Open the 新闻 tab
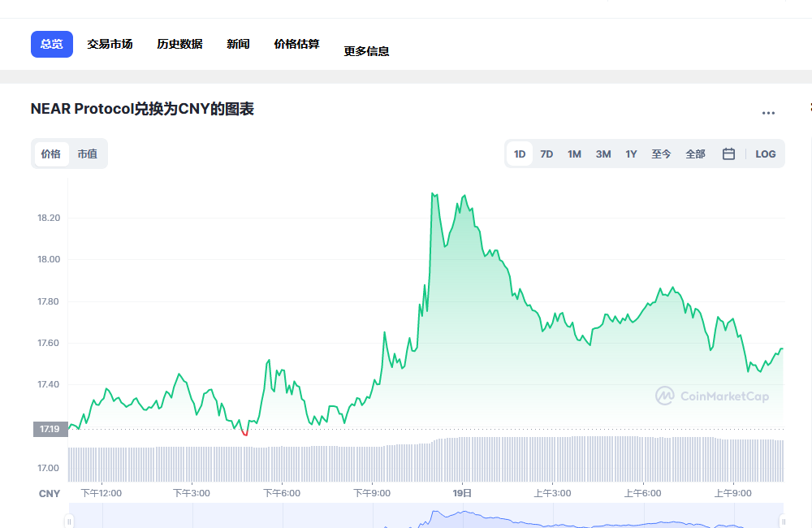 tap(238, 44)
